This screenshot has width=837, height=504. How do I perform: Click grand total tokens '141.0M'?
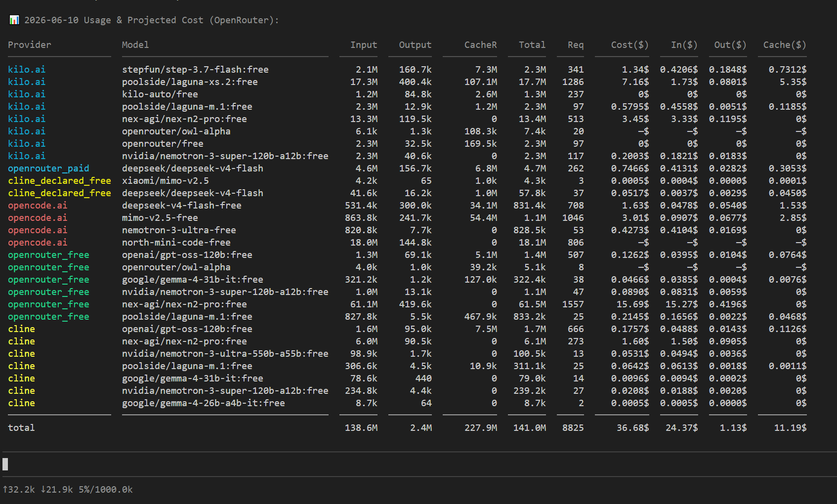[530, 428]
